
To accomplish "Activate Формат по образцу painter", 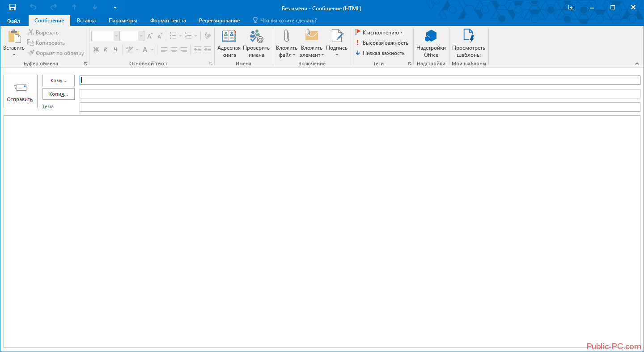I will [x=56, y=53].
